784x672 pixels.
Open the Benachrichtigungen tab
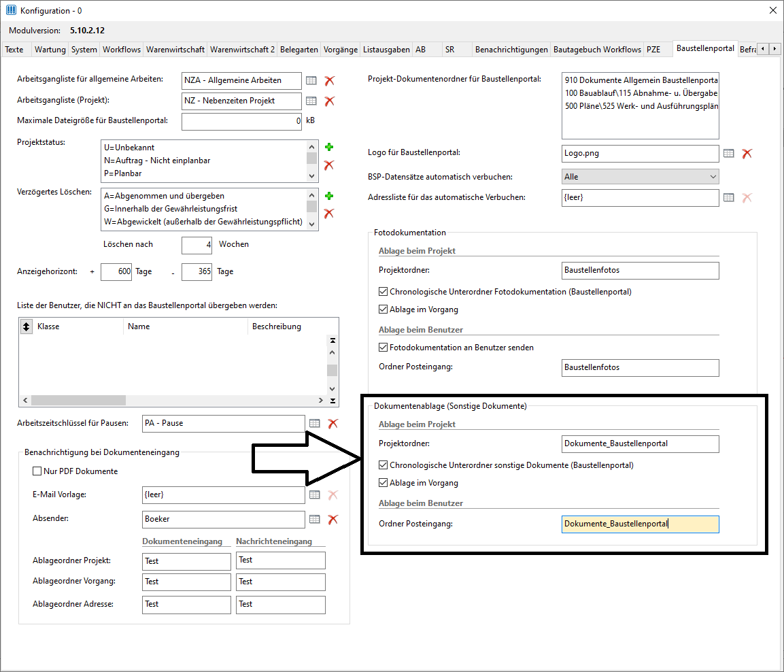pos(511,50)
